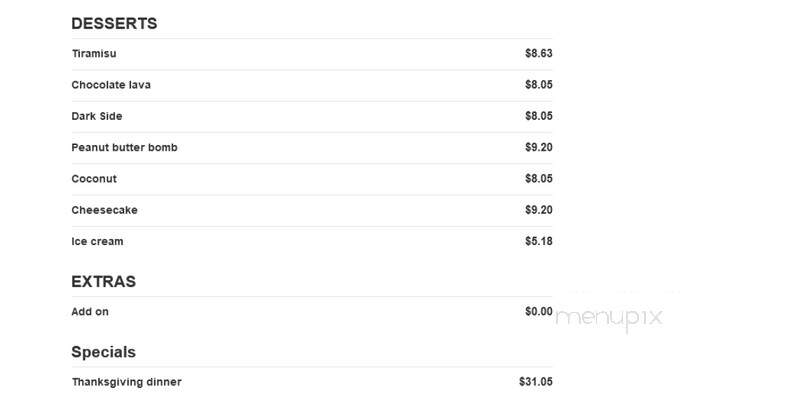Click the menupix watermark logo
Screen dimensions: 788x400
609,318
